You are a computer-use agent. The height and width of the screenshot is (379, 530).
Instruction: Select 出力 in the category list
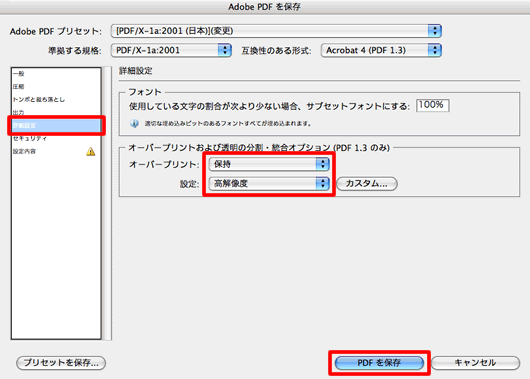[56, 112]
